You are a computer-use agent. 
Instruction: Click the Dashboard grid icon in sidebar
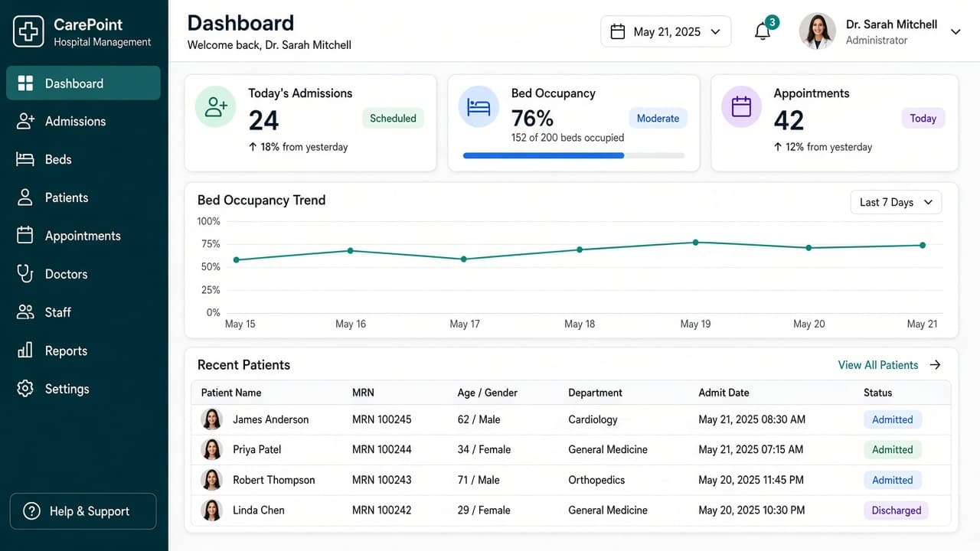click(25, 83)
